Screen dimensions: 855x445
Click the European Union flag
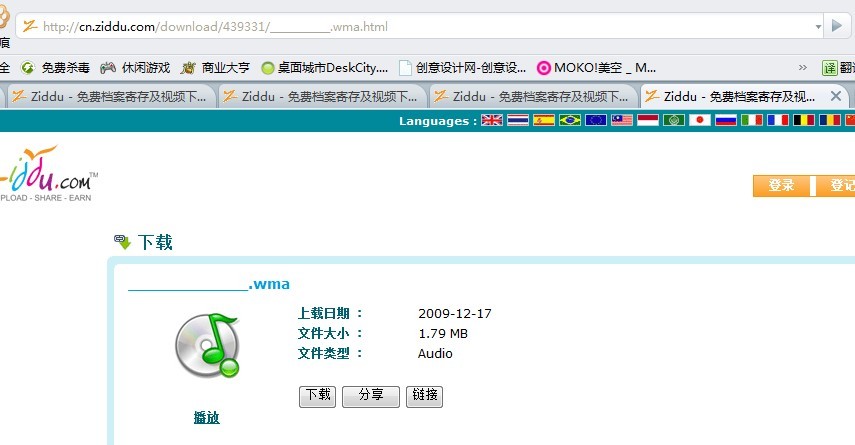click(596, 121)
